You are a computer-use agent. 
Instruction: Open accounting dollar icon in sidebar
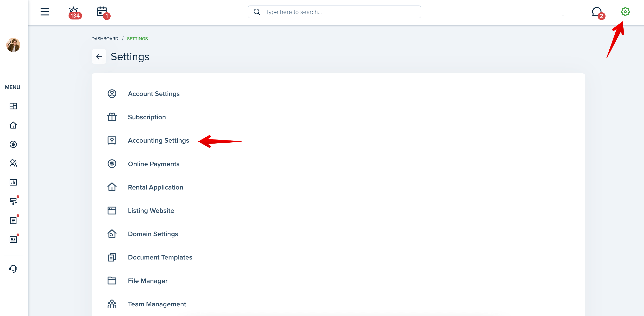(13, 144)
